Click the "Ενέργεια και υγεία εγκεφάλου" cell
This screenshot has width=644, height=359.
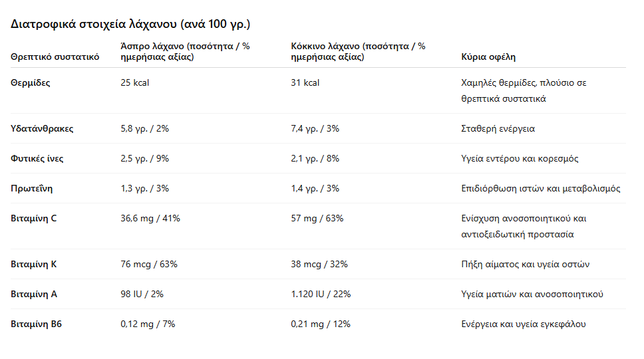[524, 324]
